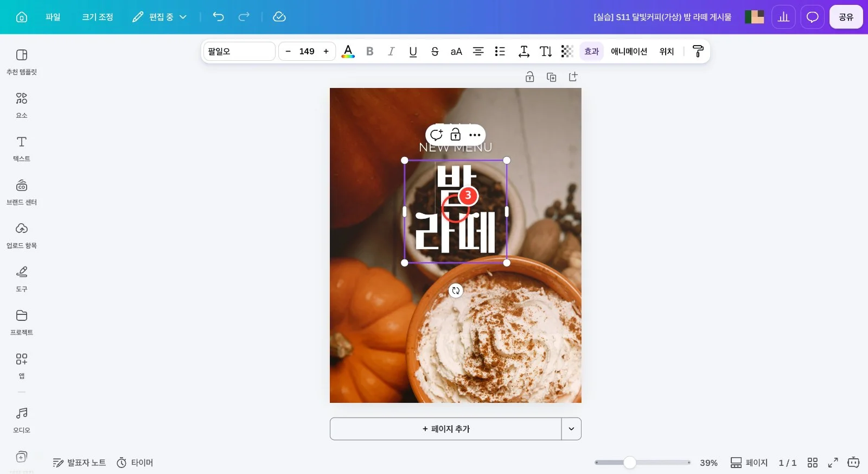Open 발표자 노트 presenter notes
The image size is (868, 474).
pyautogui.click(x=79, y=463)
